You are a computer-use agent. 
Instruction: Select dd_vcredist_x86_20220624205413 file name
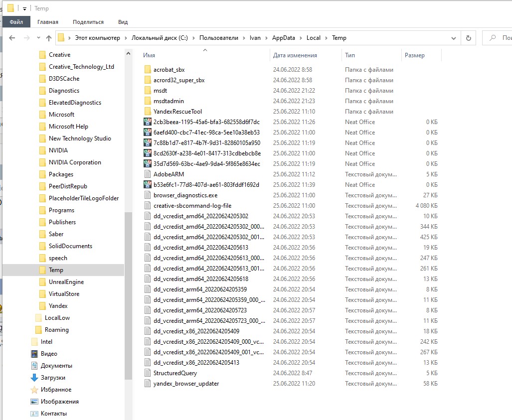point(196,363)
